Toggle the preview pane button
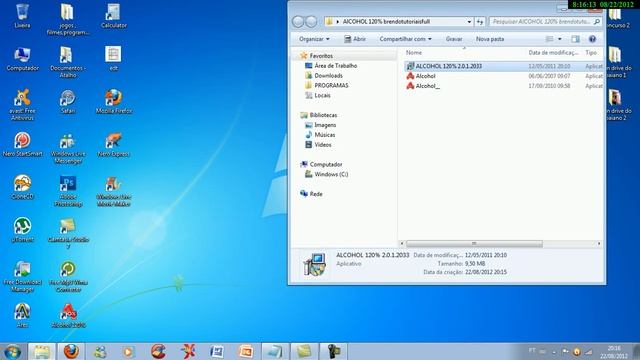This screenshot has width=640, height=360. pos(575,39)
